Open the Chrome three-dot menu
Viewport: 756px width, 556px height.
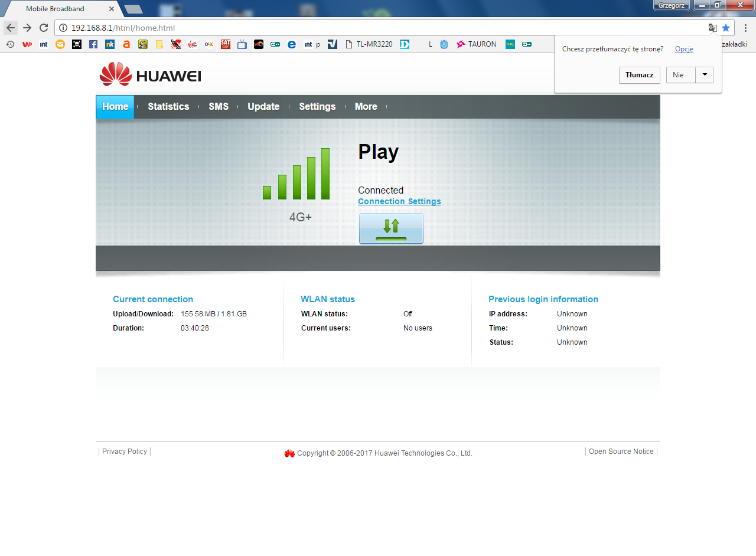(746, 28)
